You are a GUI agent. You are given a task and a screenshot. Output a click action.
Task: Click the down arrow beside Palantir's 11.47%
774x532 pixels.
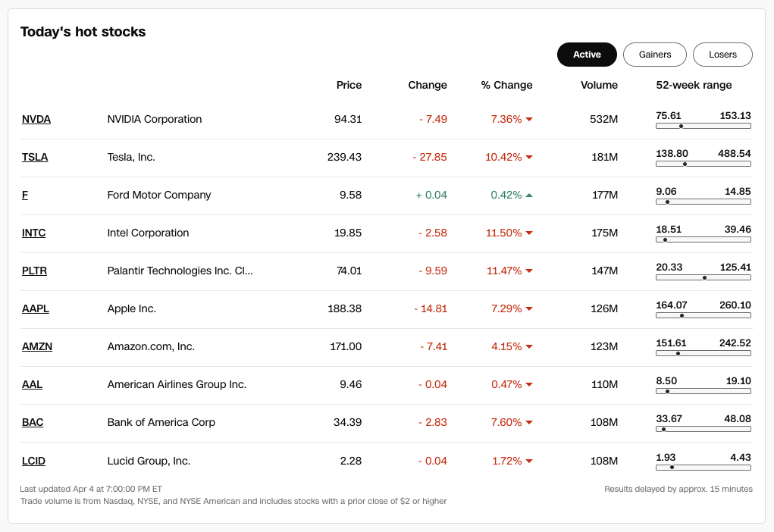[x=529, y=271]
